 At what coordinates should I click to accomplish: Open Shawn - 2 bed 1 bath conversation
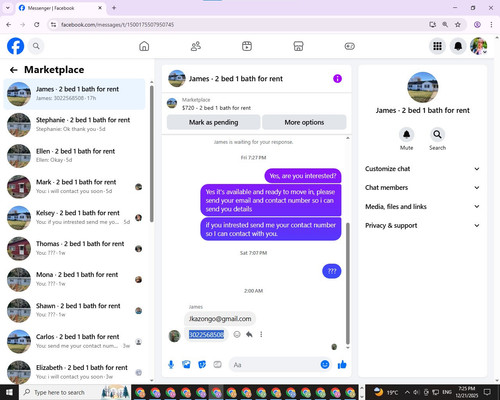point(74,310)
